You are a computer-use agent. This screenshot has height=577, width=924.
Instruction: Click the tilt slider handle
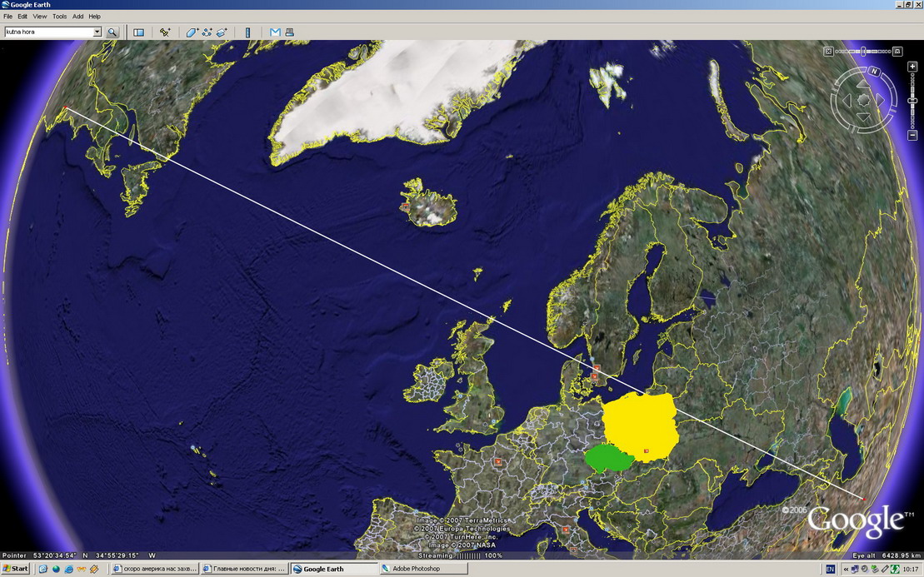[863, 52]
